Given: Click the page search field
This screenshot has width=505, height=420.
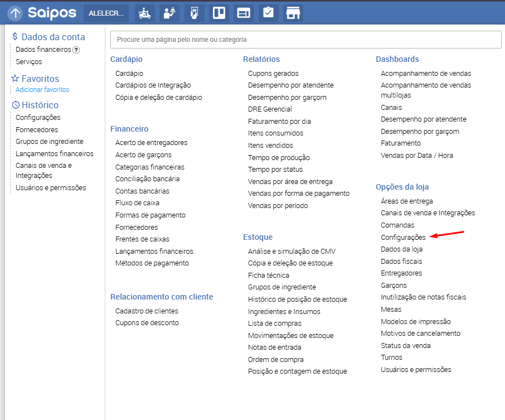Looking at the screenshot, I should [x=305, y=40].
